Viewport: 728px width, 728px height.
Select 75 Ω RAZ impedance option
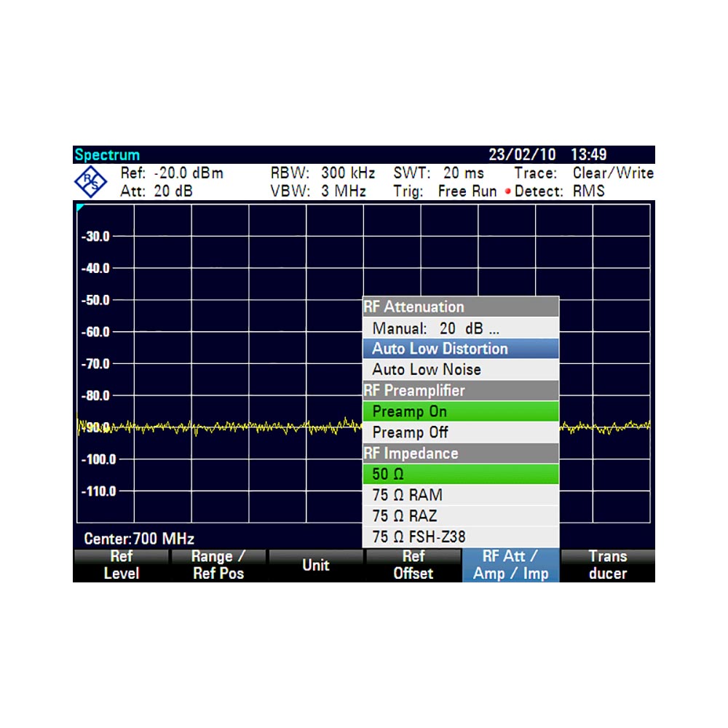coord(460,517)
